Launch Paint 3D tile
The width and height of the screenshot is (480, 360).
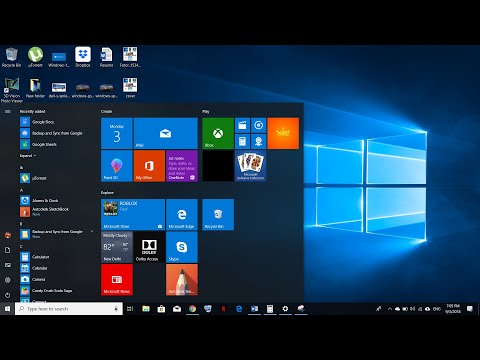pyautogui.click(x=116, y=166)
